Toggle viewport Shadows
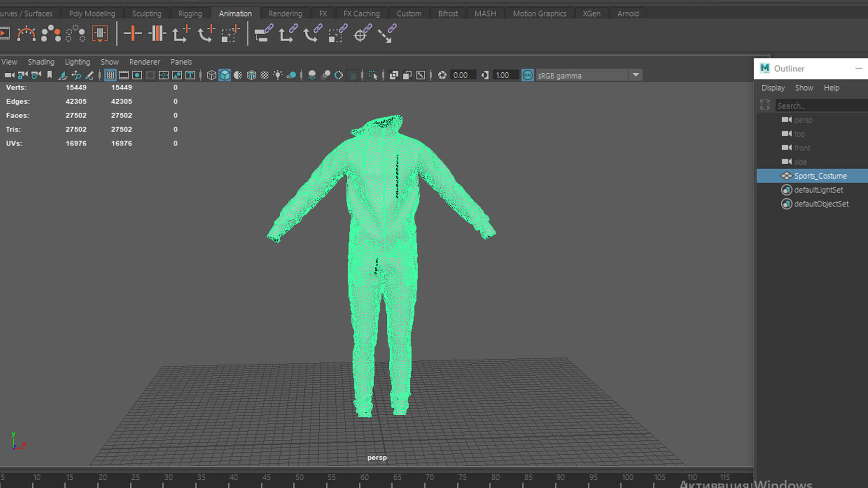Screen dimensions: 868x488 pyautogui.click(x=291, y=75)
